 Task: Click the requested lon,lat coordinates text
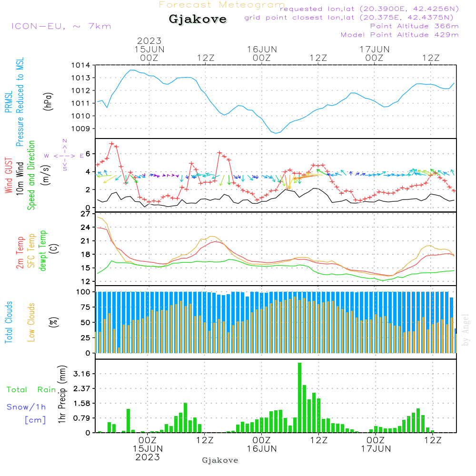pos(369,9)
